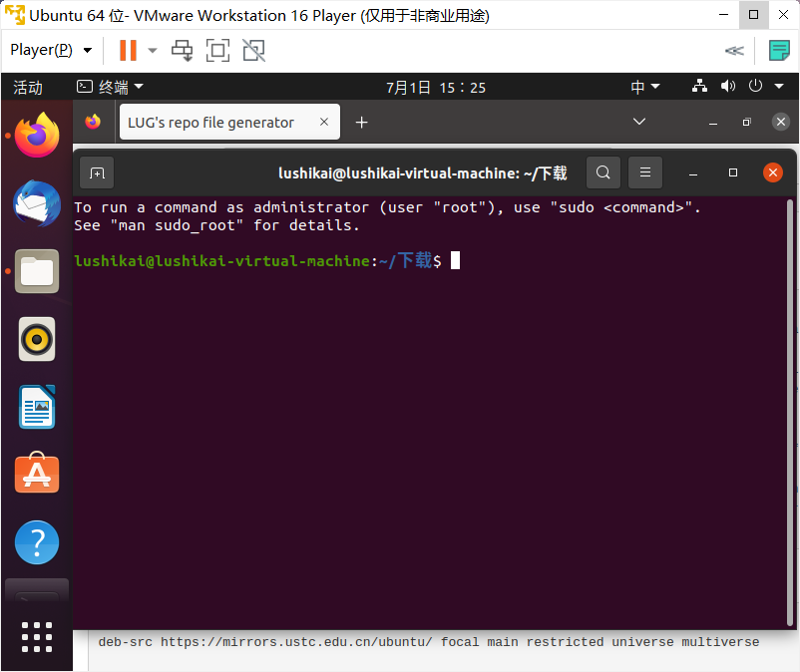
Task: Open the Help icon in dock
Action: coord(37,543)
